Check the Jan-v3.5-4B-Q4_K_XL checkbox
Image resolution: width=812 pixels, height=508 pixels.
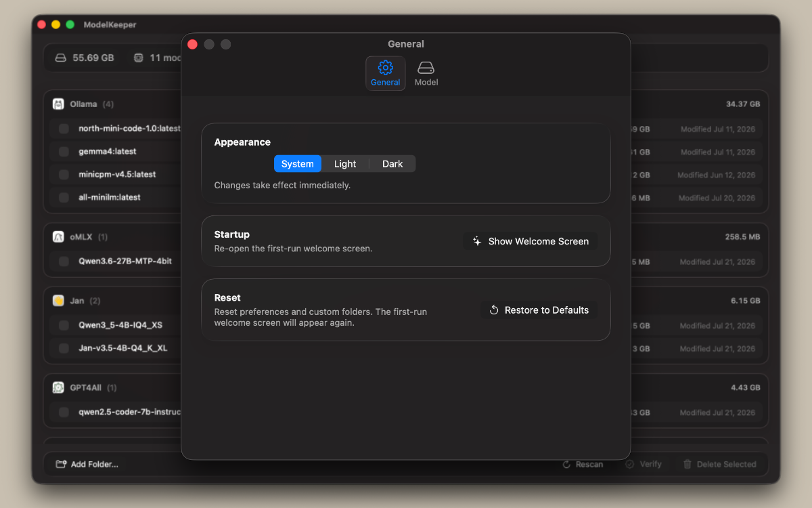(x=64, y=348)
